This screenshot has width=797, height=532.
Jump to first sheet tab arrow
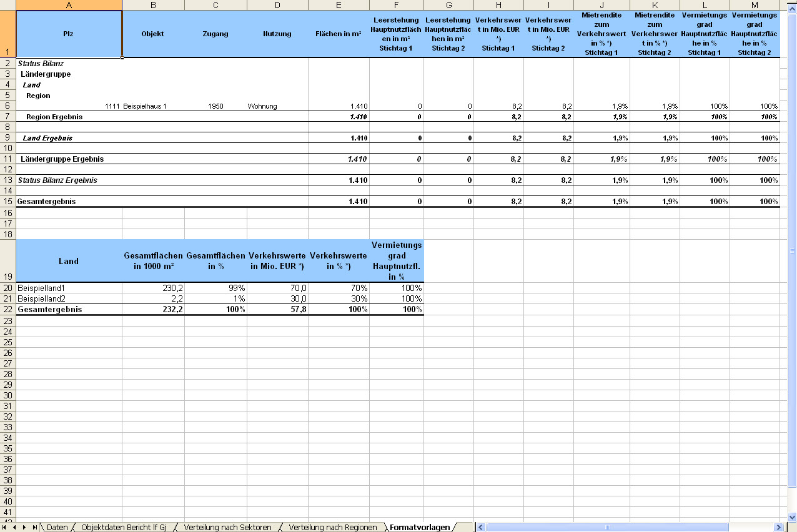click(x=5, y=528)
